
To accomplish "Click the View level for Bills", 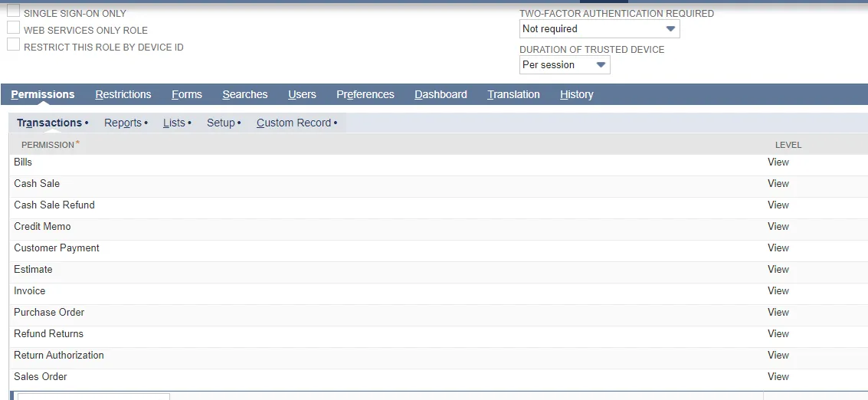I will pyautogui.click(x=778, y=162).
